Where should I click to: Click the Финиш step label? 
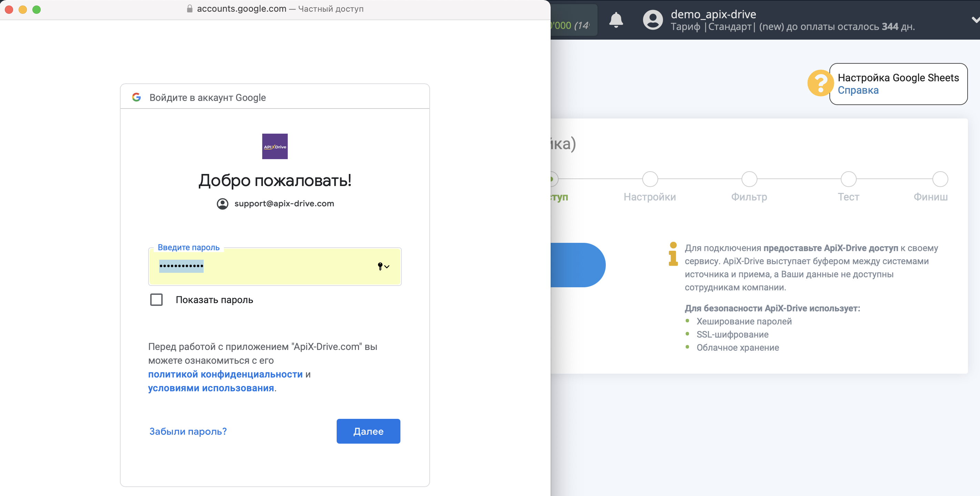[x=930, y=197]
